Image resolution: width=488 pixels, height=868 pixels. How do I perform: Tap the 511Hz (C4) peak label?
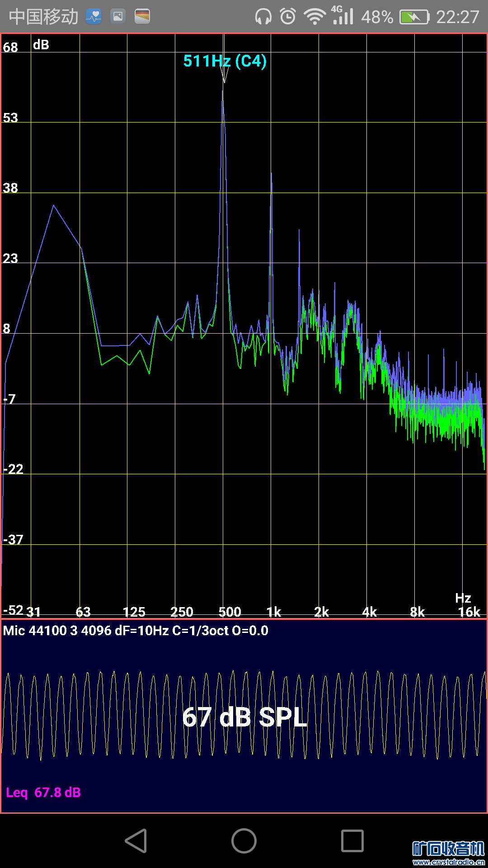(x=225, y=61)
